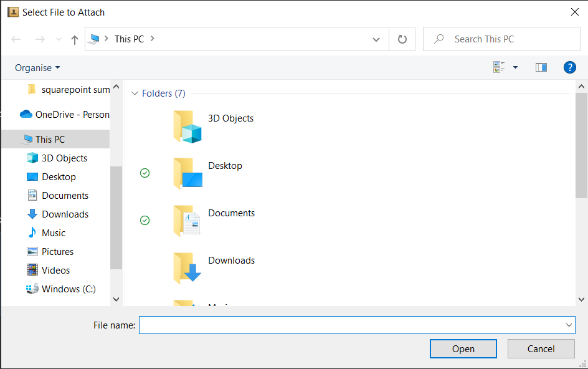Select This PC in navigation pane
Viewport: 588px width, 369px height.
click(55, 139)
